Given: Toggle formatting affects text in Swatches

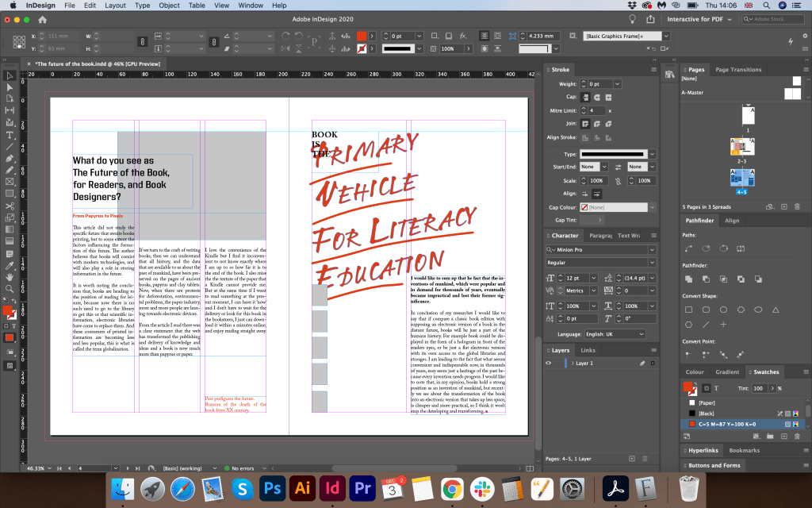Looking at the screenshot, I should point(716,388).
